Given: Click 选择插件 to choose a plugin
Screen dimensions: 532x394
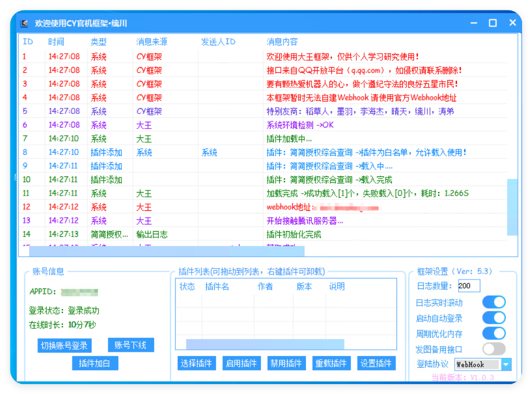Looking at the screenshot, I should [196, 363].
